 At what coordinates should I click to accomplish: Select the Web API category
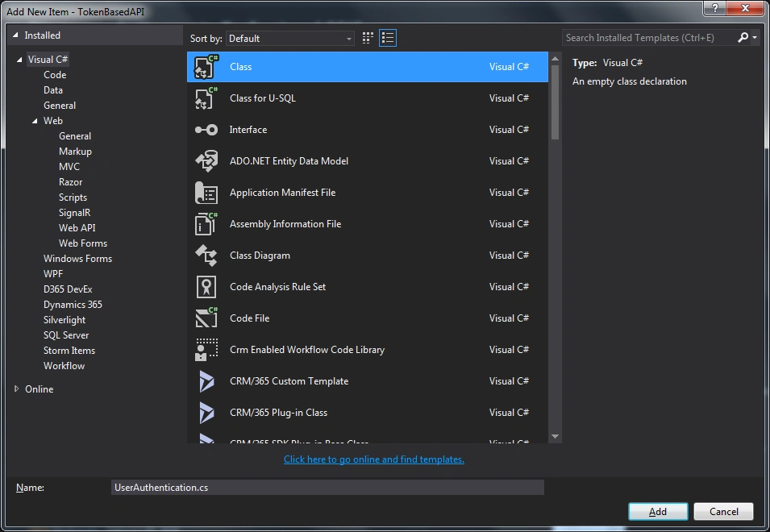(77, 228)
